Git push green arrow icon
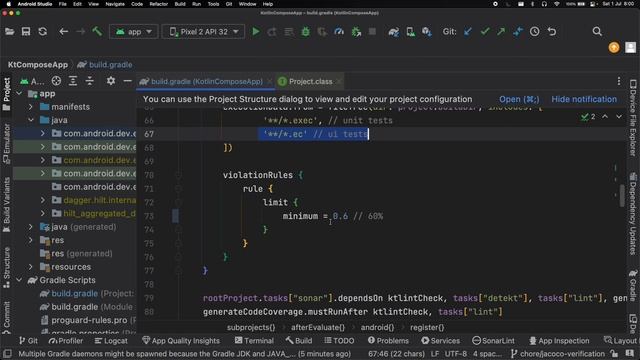 [x=501, y=31]
